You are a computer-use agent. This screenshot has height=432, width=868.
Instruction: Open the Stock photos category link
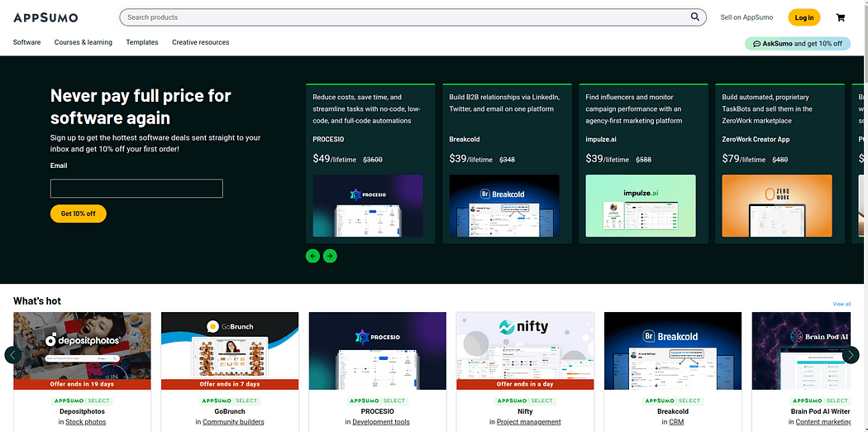click(85, 422)
